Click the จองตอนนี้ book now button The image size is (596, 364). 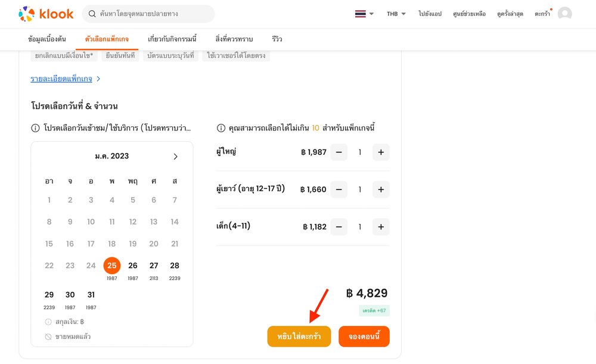[x=364, y=336]
